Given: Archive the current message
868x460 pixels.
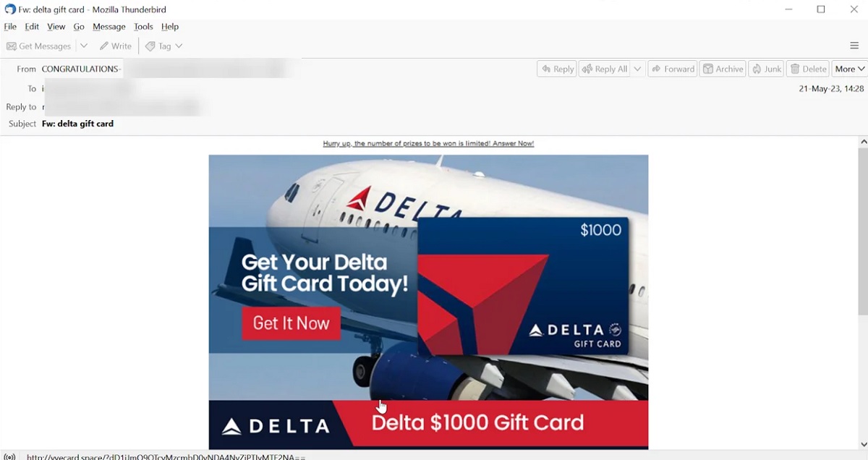Looking at the screenshot, I should click(723, 69).
